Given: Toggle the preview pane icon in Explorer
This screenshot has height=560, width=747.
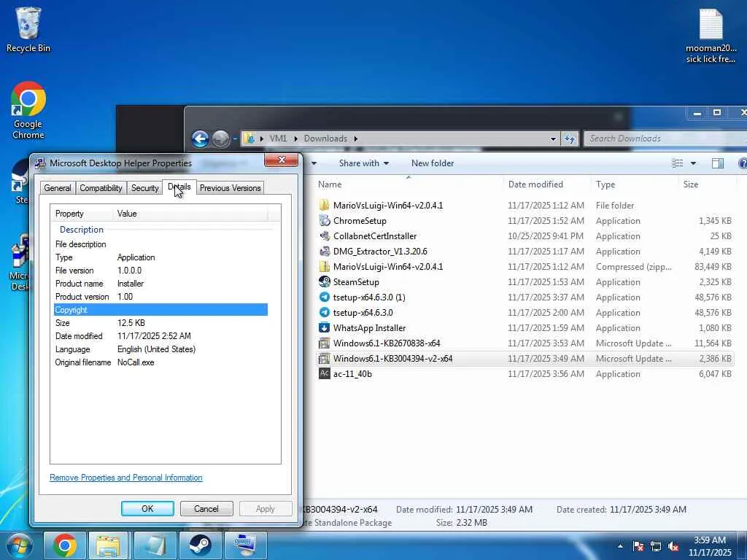Looking at the screenshot, I should tap(718, 163).
